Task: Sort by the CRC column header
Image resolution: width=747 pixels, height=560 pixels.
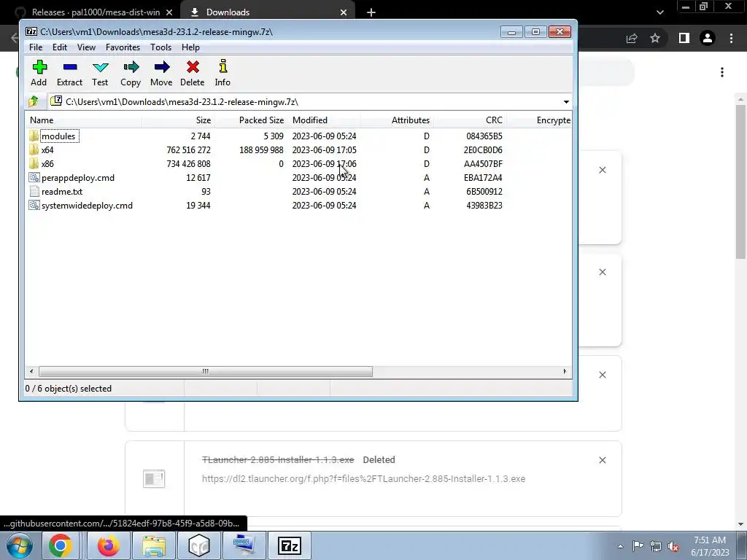Action: point(470,120)
